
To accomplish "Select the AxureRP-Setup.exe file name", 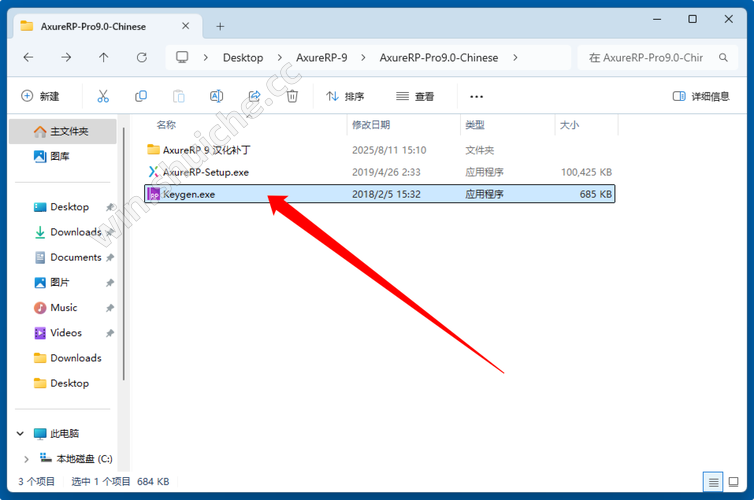I will coord(206,172).
